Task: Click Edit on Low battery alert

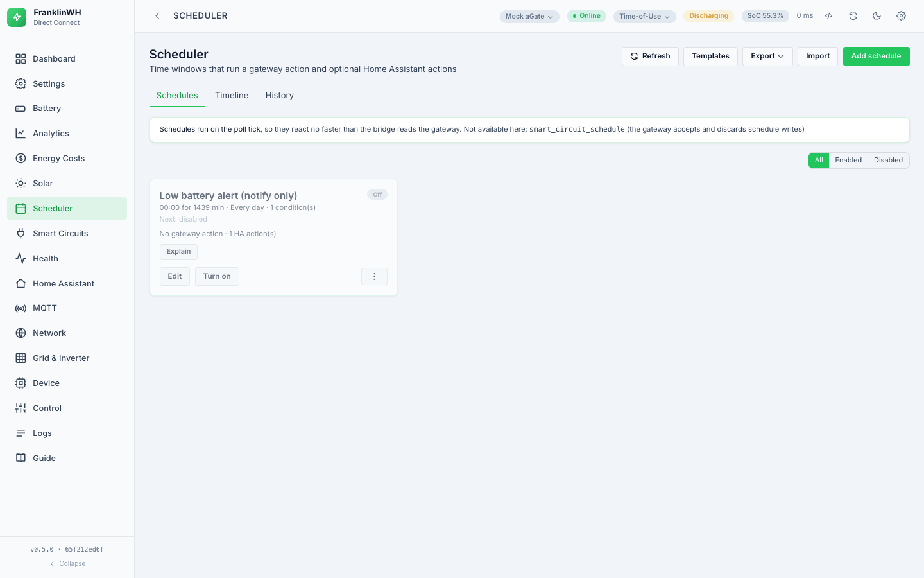Action: 175,277
